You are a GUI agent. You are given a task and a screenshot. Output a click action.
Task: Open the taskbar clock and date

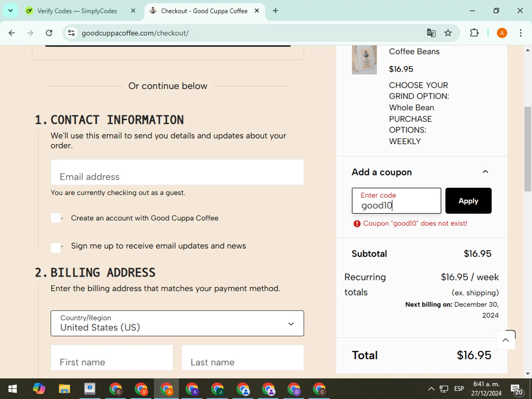click(486, 389)
